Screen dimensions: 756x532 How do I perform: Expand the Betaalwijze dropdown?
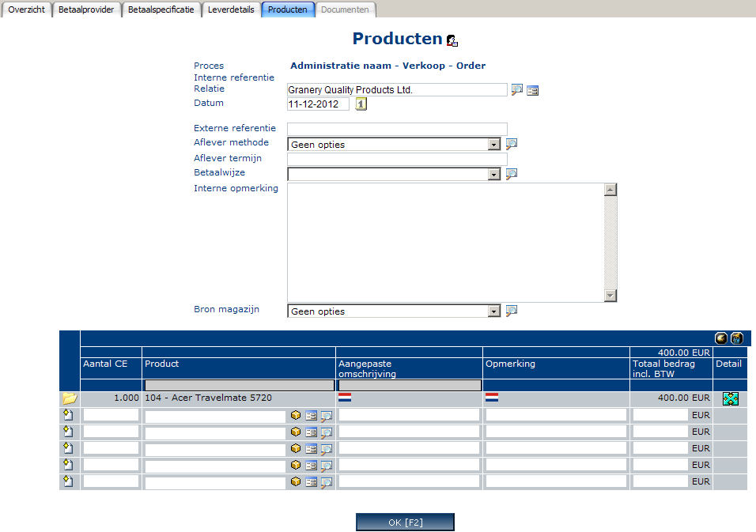tap(494, 174)
